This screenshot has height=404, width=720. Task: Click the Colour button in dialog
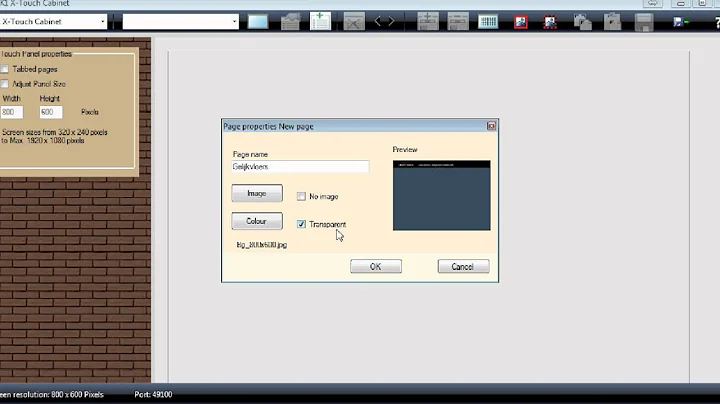(x=257, y=221)
